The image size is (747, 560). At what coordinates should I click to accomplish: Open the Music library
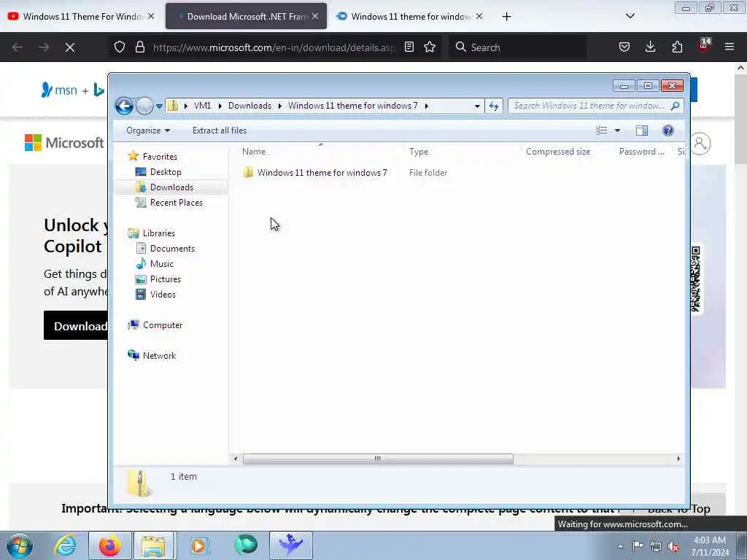(161, 264)
